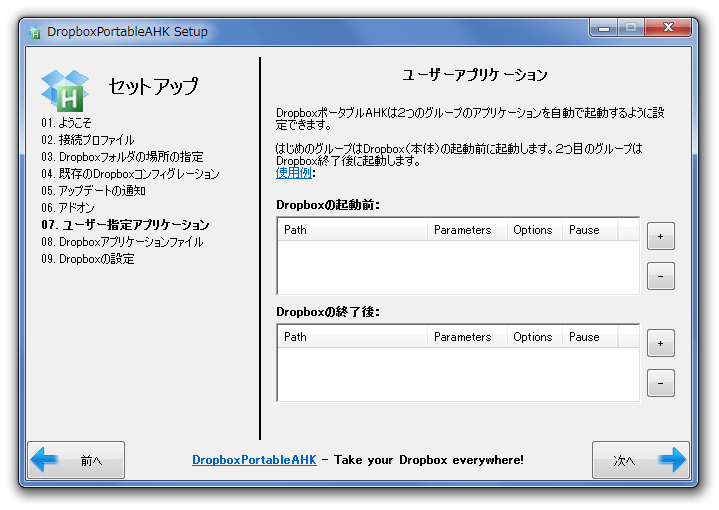The image size is (719, 510).
Task: Click Parameters column header in Dropboxの終了後 list
Action: (467, 336)
